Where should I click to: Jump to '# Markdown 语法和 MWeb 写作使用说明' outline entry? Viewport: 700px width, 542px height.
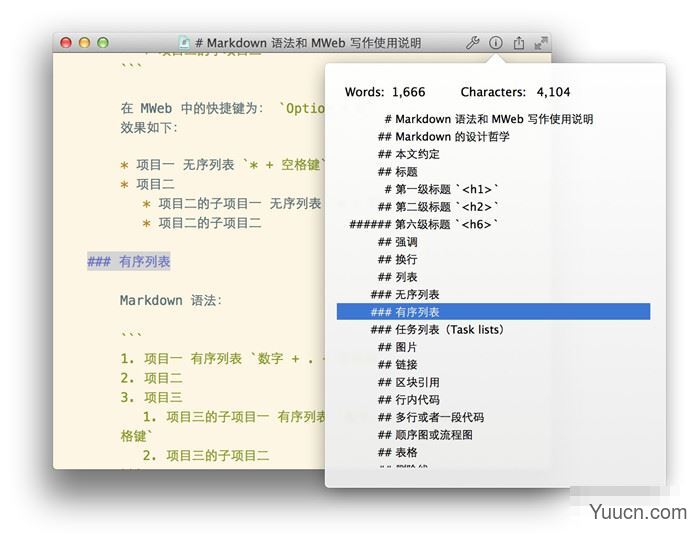pos(489,119)
